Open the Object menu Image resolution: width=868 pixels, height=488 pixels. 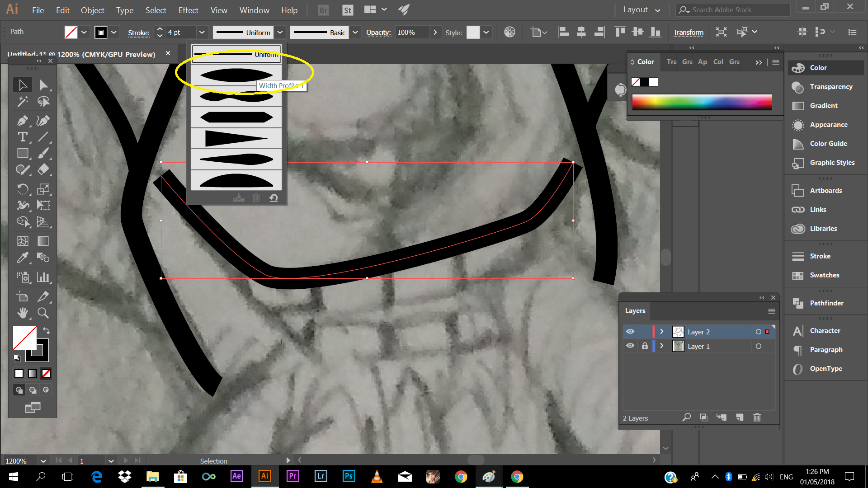coord(92,10)
